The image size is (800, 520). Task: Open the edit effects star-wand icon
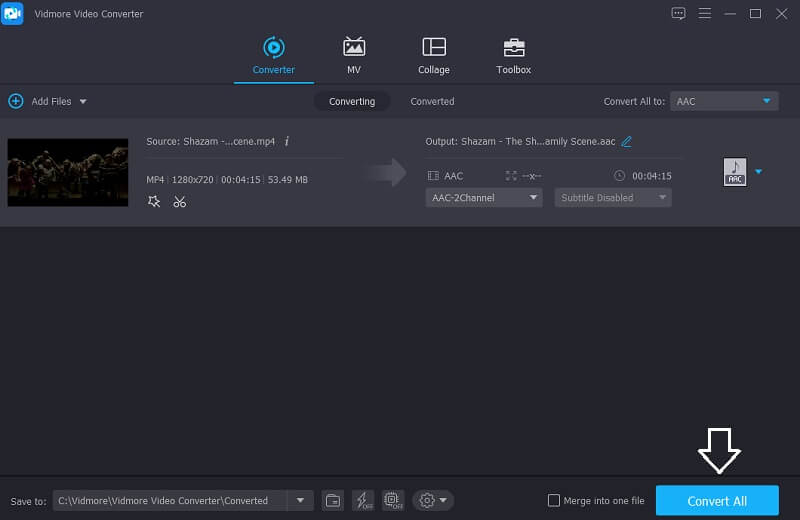(x=154, y=202)
